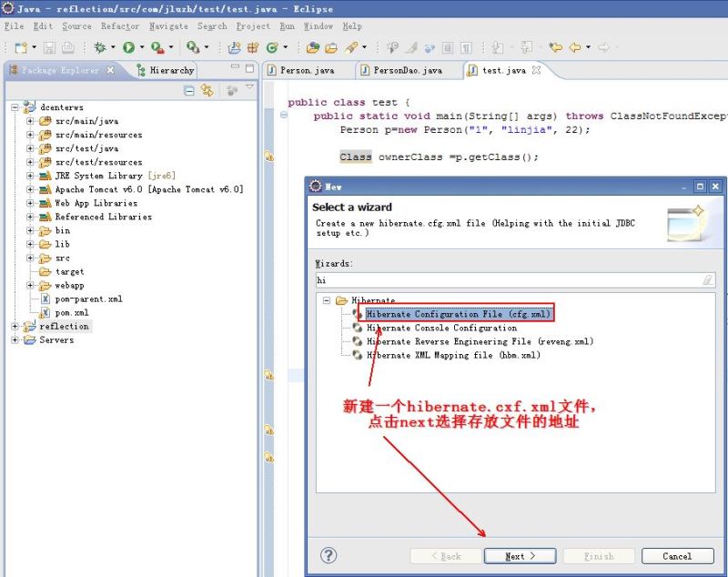Run the program with green play icon
Viewport: 728px width, 577px height.
pyautogui.click(x=128, y=47)
